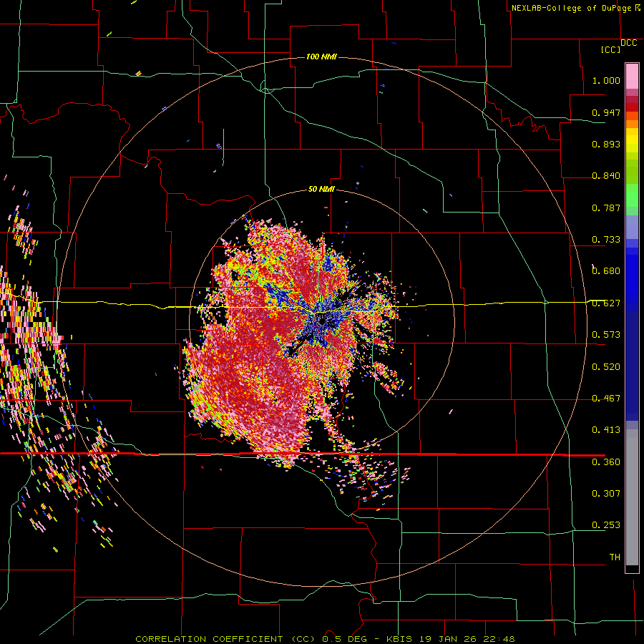Click the 0.893 scale value
This screenshot has height=644, width=644.
coord(606,144)
